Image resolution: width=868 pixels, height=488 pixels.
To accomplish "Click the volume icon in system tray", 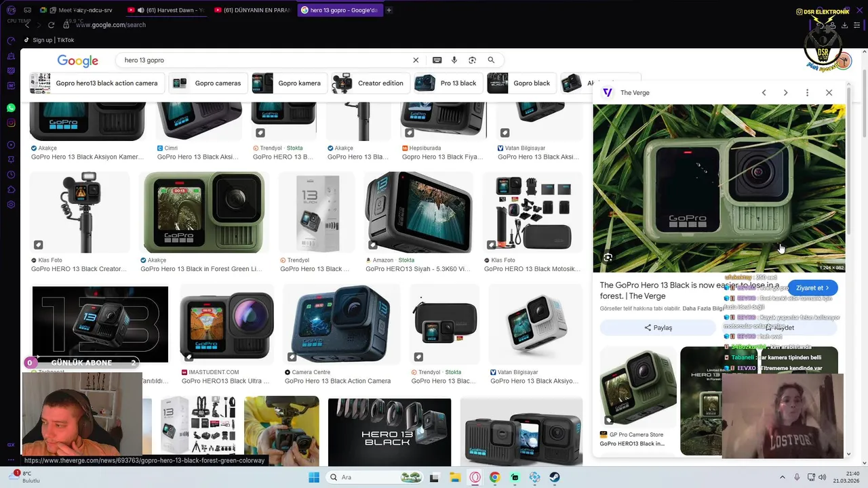I will [x=822, y=477].
